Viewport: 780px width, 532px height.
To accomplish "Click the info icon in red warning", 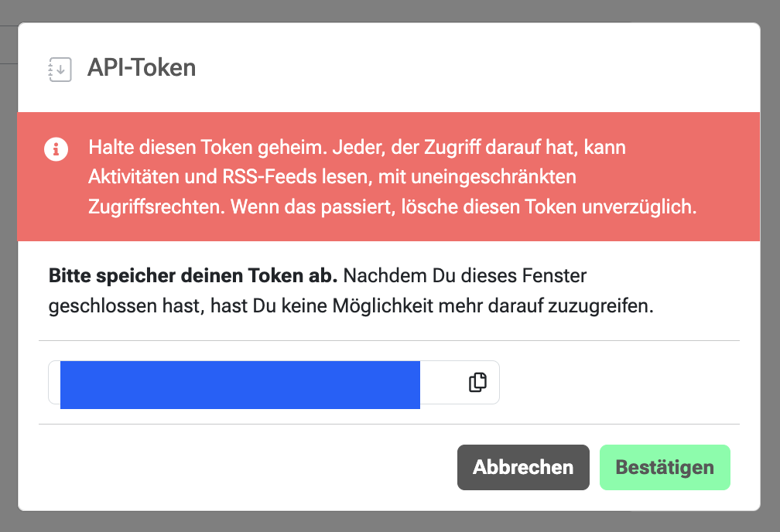I will tap(56, 148).
